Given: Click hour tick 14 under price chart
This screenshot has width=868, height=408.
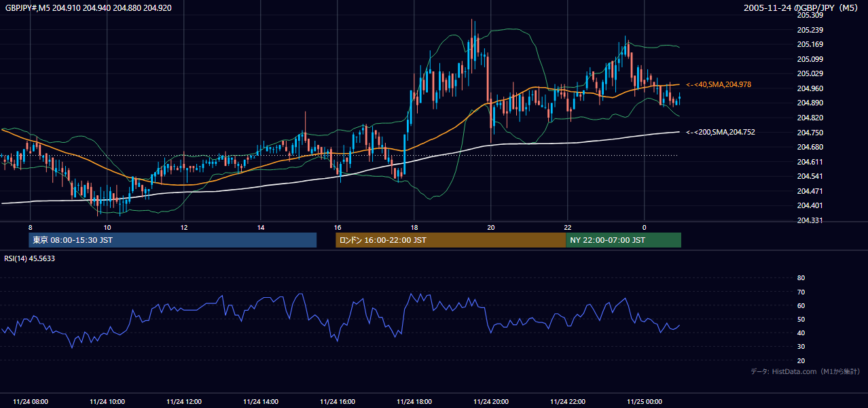Looking at the screenshot, I should (261, 227).
